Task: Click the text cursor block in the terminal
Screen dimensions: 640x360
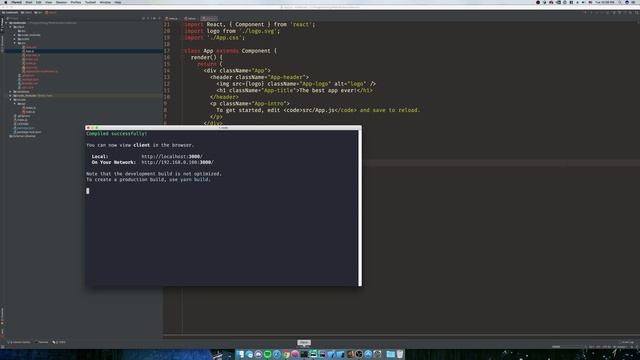Action: (x=88, y=191)
